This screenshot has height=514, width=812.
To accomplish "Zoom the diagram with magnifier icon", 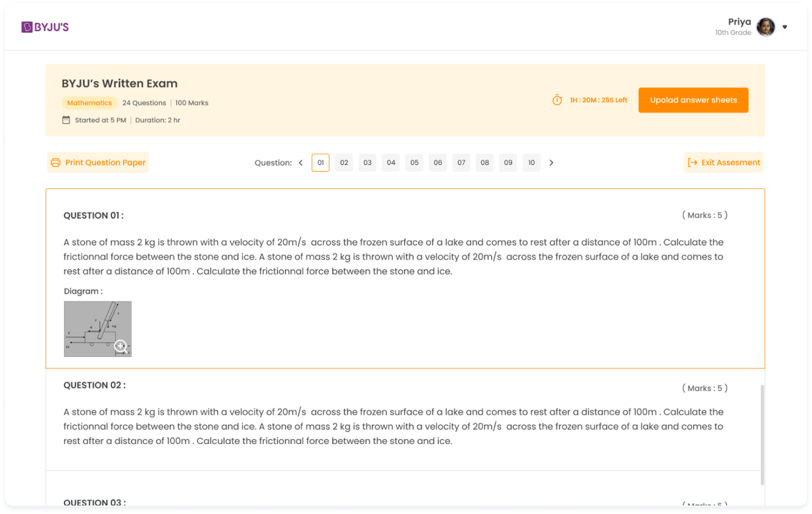I will [121, 346].
